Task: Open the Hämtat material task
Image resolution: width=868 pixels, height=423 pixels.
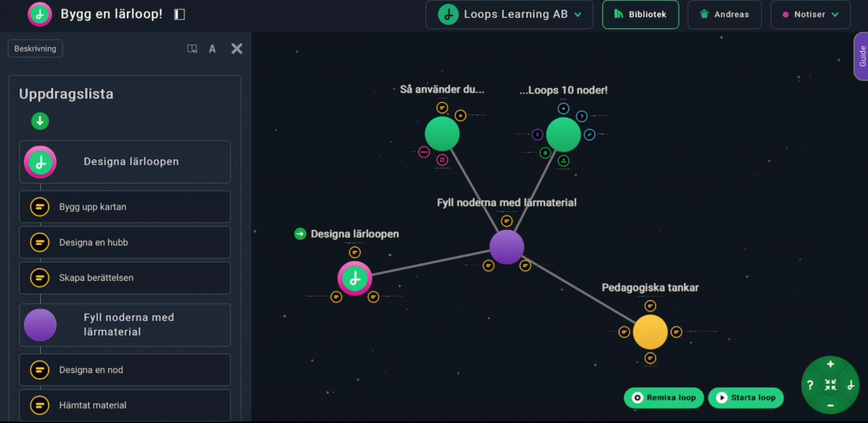Action: click(x=124, y=405)
